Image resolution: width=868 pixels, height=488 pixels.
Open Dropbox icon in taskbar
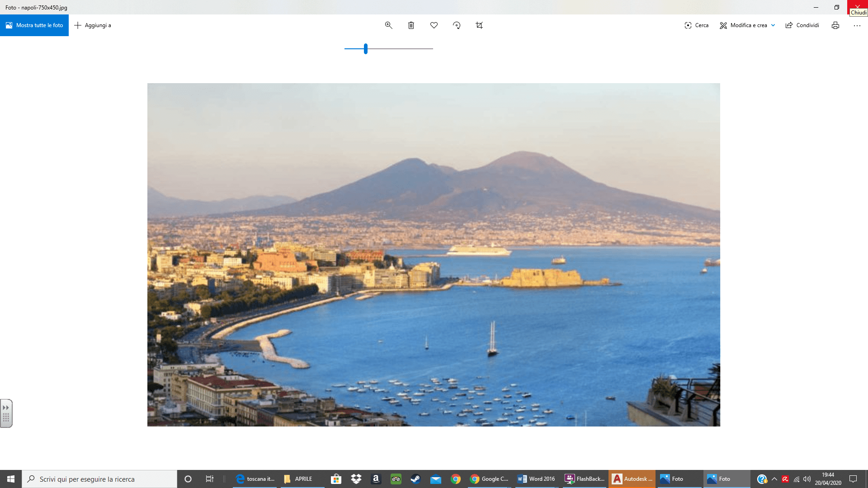356,479
